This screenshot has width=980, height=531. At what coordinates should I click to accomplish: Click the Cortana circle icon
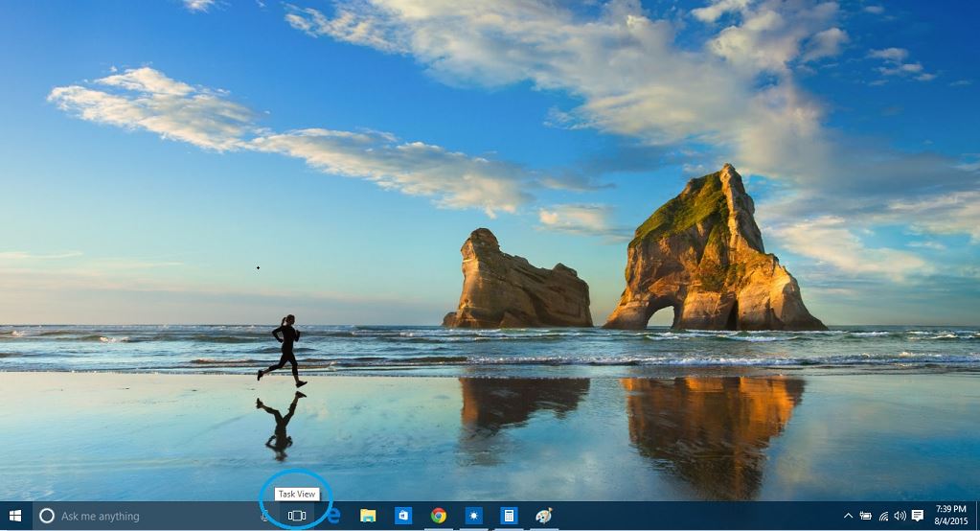pos(46,516)
